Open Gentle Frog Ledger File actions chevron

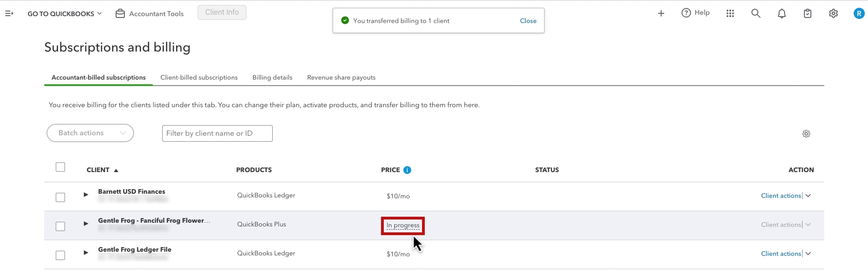click(808, 254)
